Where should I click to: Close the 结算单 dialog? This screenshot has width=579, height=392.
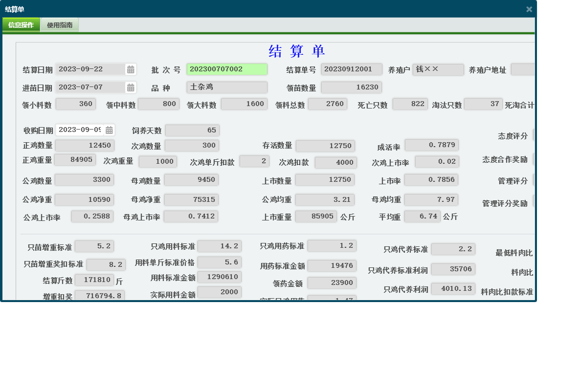pyautogui.click(x=529, y=9)
